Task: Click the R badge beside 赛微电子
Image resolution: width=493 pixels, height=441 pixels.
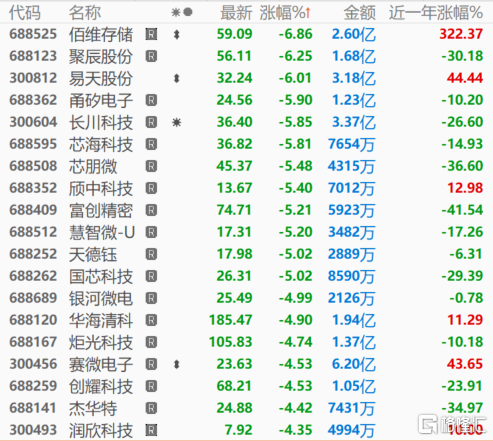Action: coord(151,364)
